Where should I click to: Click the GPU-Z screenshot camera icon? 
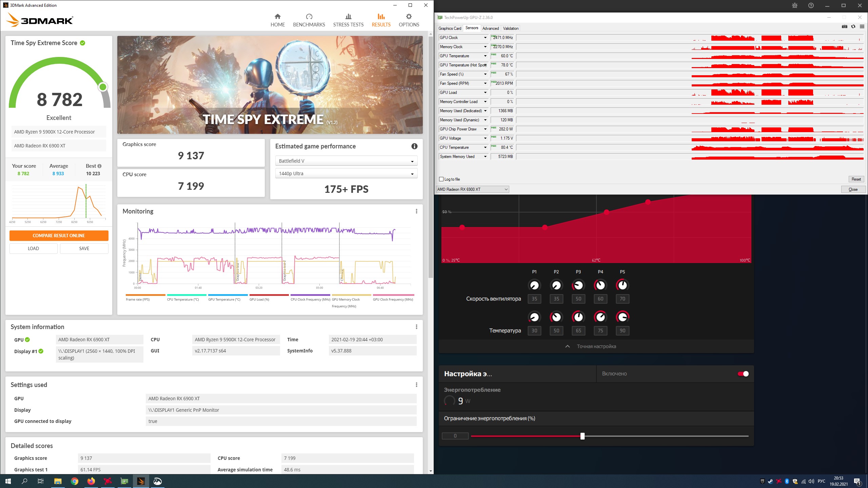pyautogui.click(x=844, y=27)
